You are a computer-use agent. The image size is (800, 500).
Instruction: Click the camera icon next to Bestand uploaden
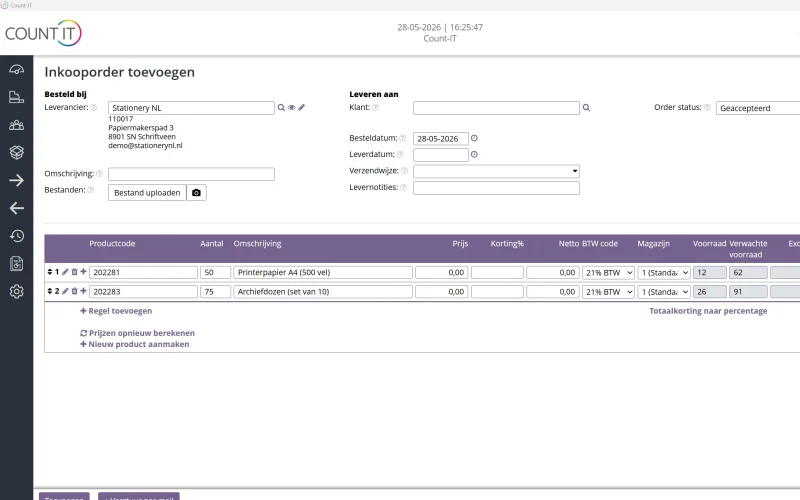click(196, 193)
